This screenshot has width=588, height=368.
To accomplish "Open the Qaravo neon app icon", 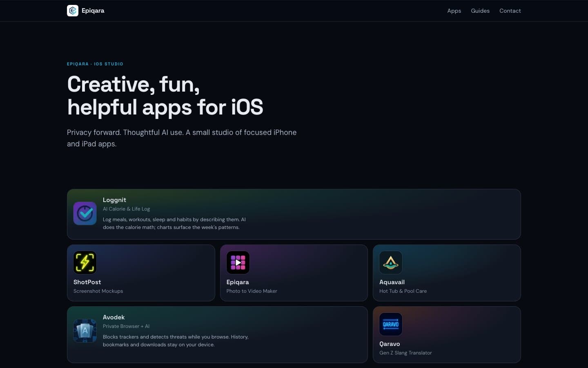I will click(391, 324).
